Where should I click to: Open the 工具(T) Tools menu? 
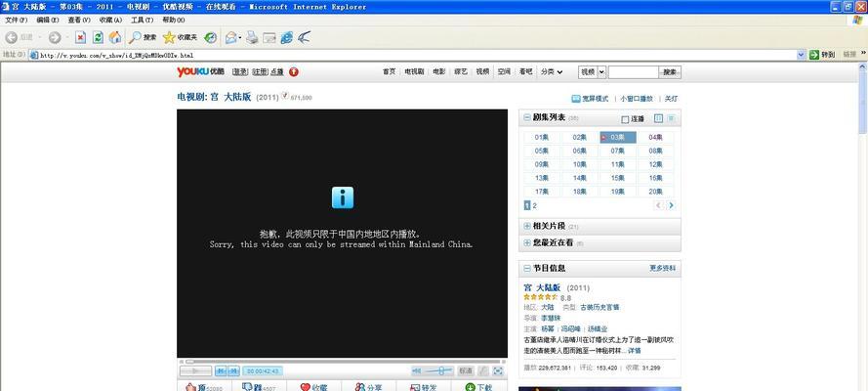[143, 20]
